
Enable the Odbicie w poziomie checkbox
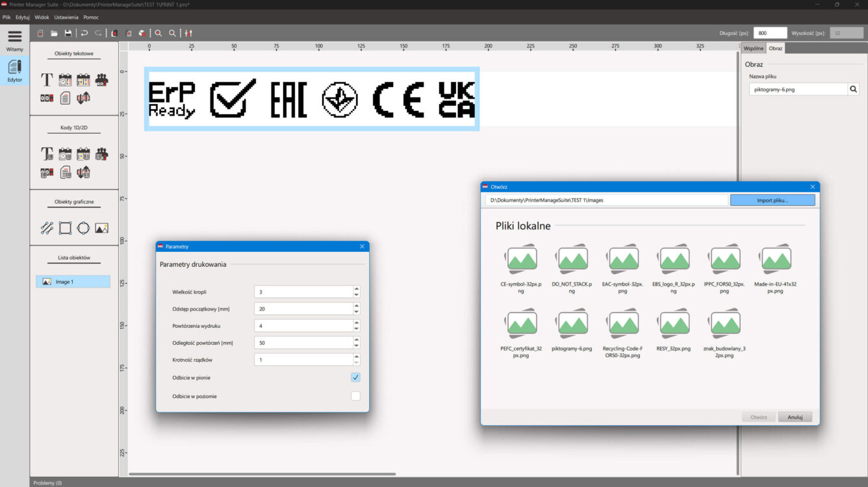coord(355,396)
